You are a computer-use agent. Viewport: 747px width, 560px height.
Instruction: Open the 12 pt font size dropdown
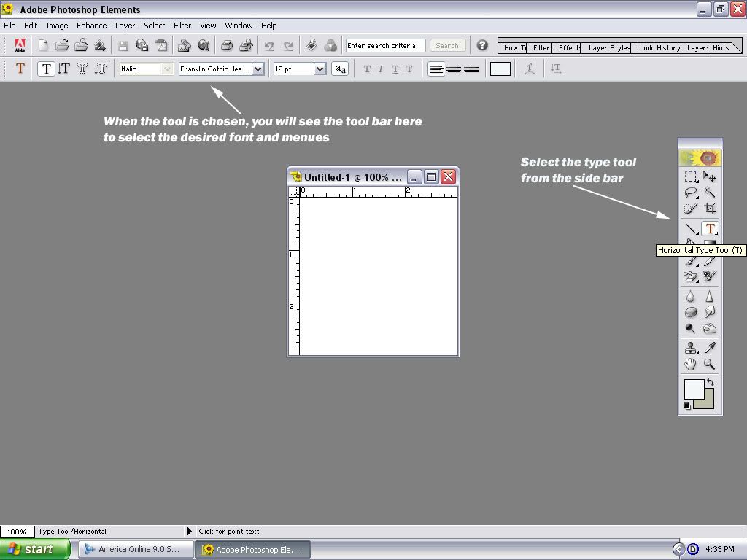point(320,69)
